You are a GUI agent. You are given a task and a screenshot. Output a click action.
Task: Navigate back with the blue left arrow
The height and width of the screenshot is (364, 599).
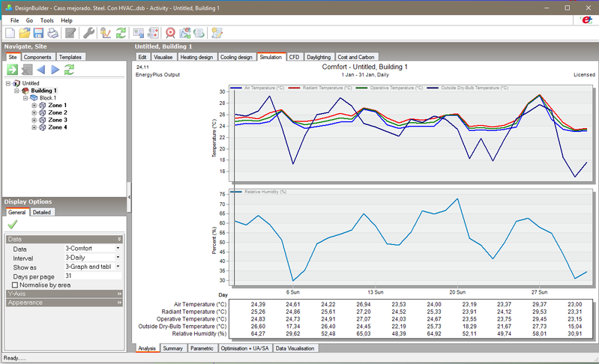[41, 70]
